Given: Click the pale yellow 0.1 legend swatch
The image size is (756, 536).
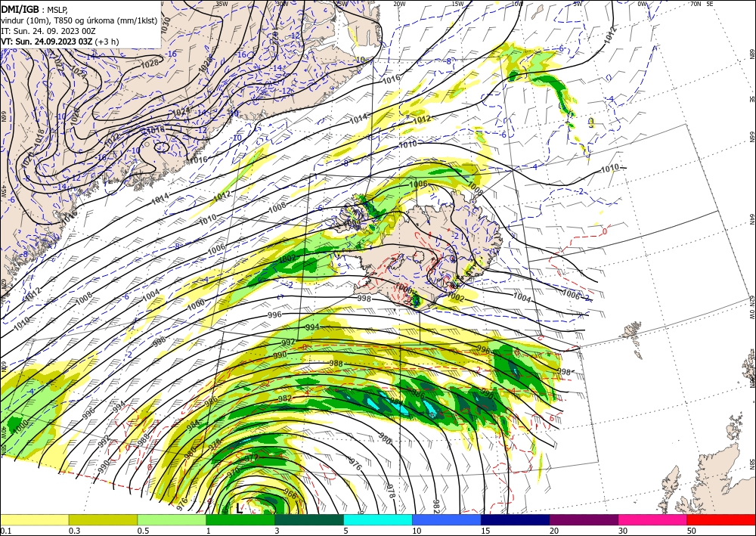Looking at the screenshot, I should tap(34, 519).
